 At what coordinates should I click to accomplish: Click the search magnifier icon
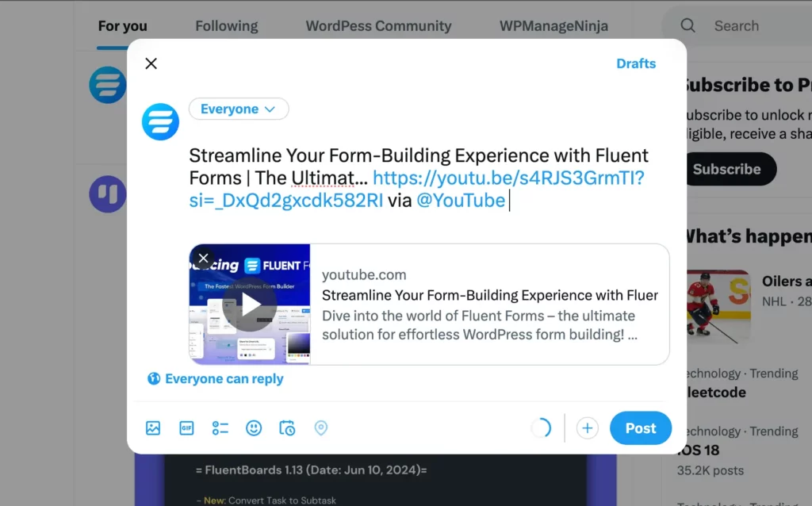coord(687,25)
